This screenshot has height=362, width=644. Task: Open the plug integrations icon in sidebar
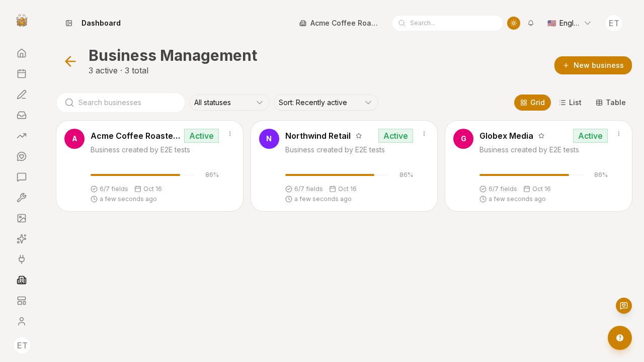click(22, 259)
